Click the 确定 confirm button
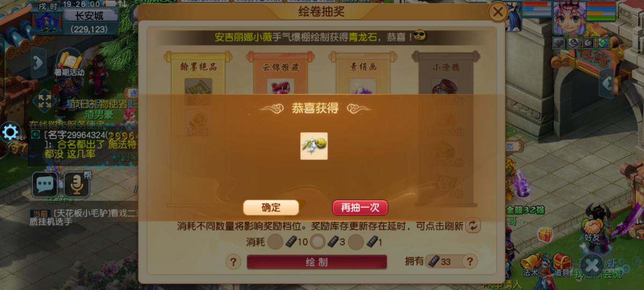Image resolution: width=644 pixels, height=290 pixels. [x=270, y=208]
